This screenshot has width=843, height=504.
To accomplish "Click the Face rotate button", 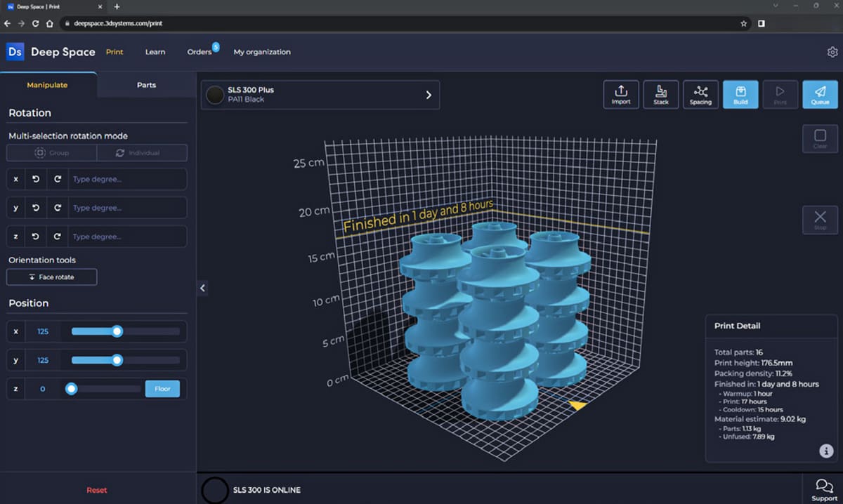I will (51, 277).
